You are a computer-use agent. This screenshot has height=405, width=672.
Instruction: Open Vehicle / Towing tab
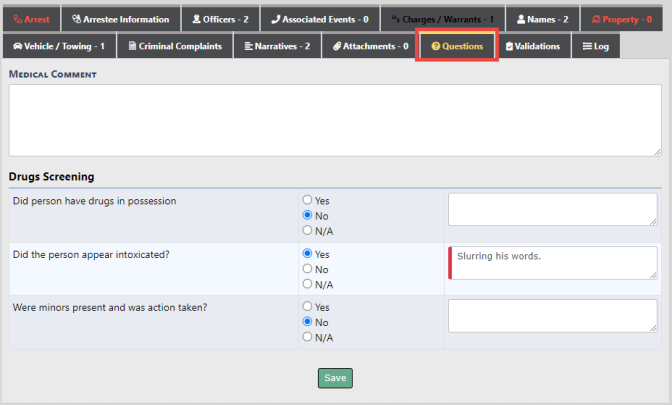[58, 46]
